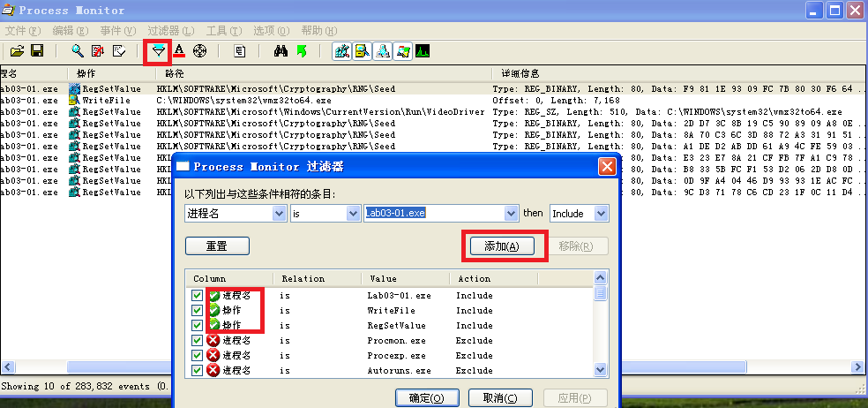Uncheck the WriteFile filter rule checkbox
The height and width of the screenshot is (408, 868).
[197, 311]
